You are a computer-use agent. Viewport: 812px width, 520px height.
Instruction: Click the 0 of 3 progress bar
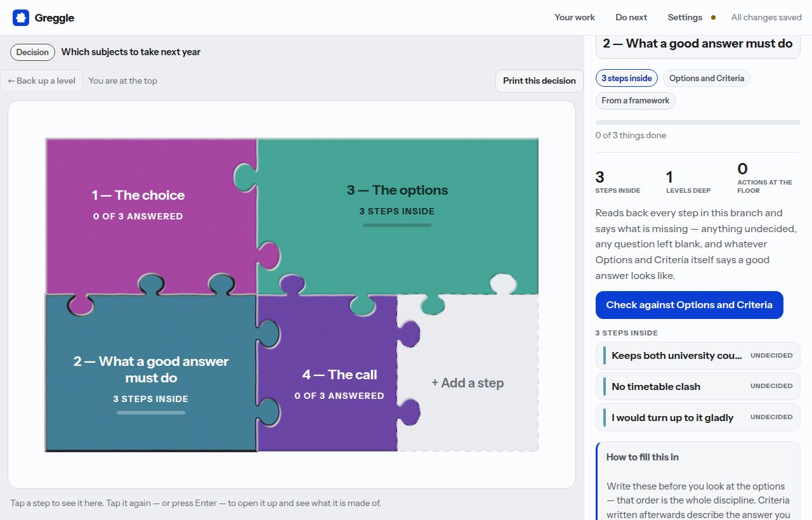pos(698,122)
